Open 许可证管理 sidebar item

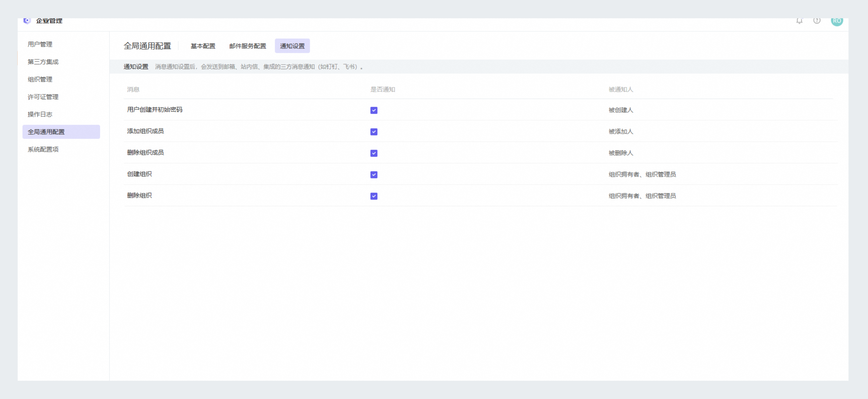click(43, 97)
